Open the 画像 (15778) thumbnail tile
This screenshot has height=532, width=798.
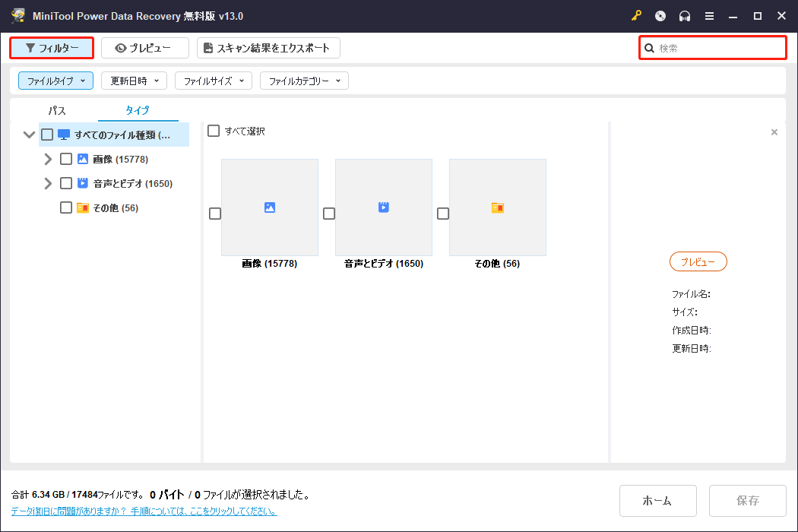pos(270,207)
